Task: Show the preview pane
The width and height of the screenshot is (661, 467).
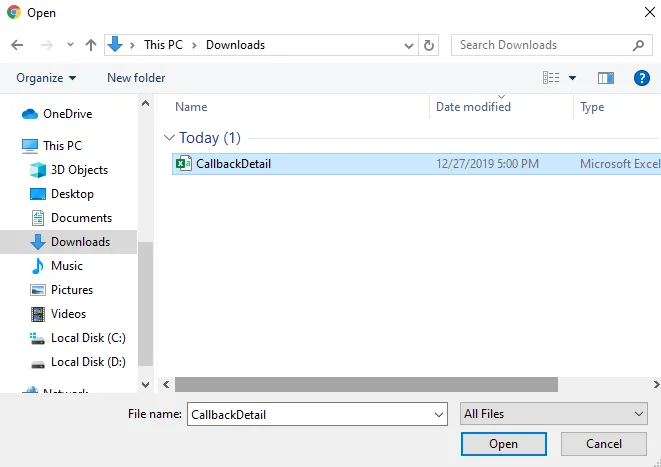Action: (606, 78)
